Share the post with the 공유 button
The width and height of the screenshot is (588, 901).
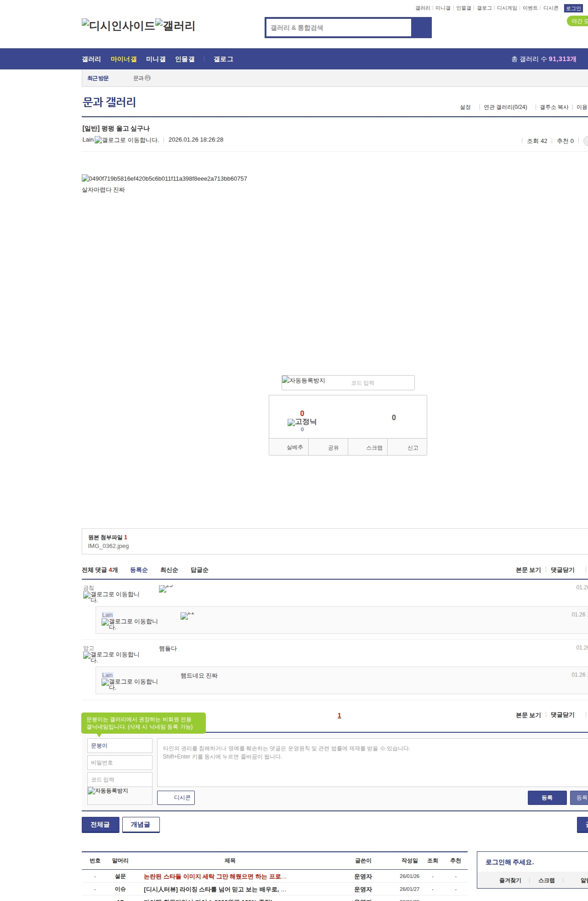pyautogui.click(x=328, y=447)
